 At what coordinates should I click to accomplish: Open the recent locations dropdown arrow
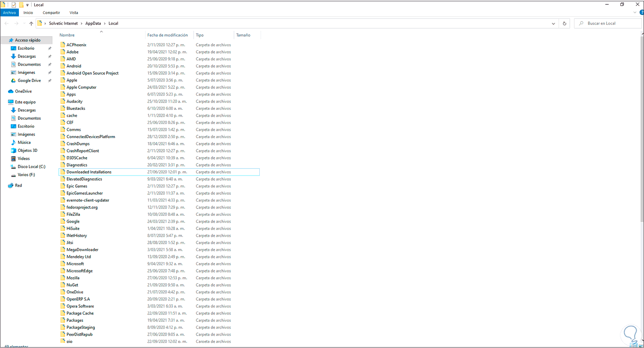point(24,24)
